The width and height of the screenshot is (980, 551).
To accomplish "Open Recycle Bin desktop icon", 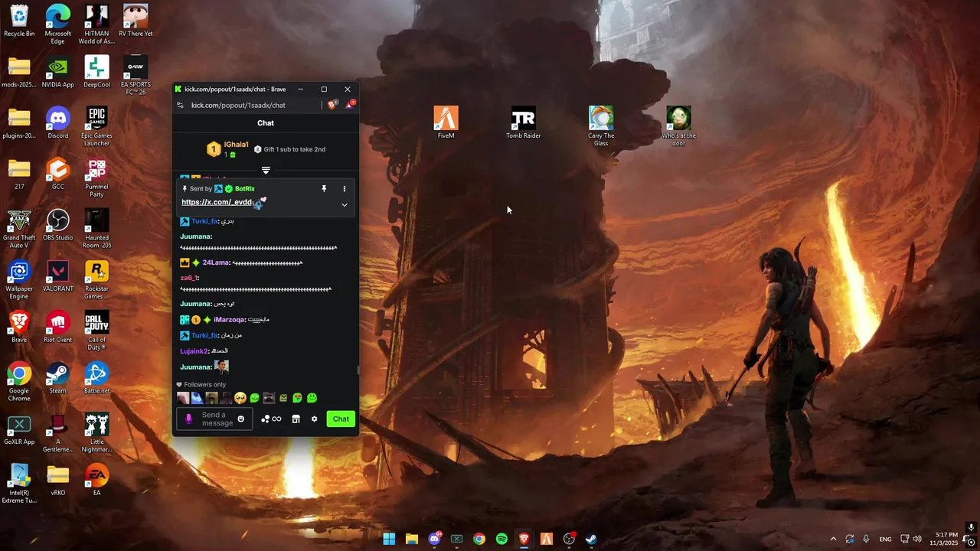I will pos(19,21).
